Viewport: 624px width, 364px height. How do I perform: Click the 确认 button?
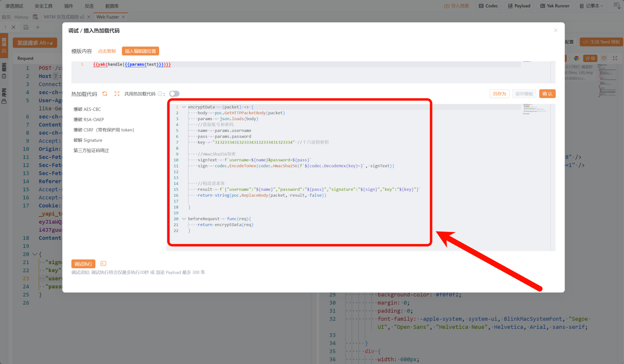click(x=547, y=94)
